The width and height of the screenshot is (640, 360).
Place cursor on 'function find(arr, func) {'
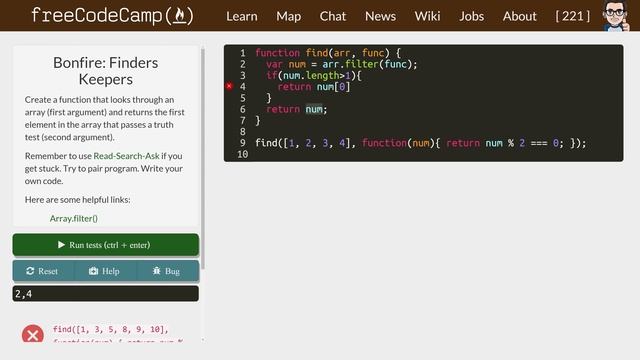pyautogui.click(x=328, y=53)
